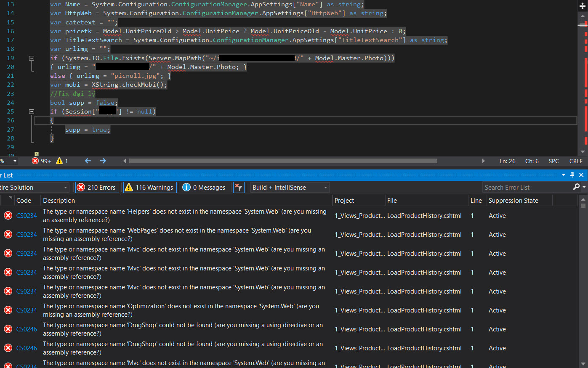The image size is (588, 368).
Task: Open the Entire Solution scope dropdown
Action: click(x=34, y=188)
